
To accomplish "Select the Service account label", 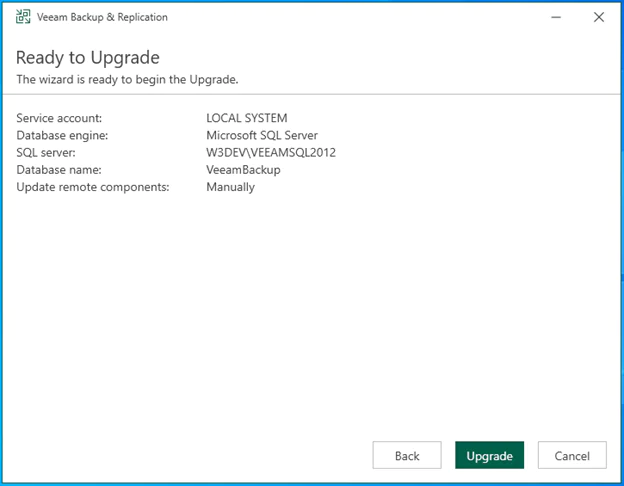I will pos(59,118).
